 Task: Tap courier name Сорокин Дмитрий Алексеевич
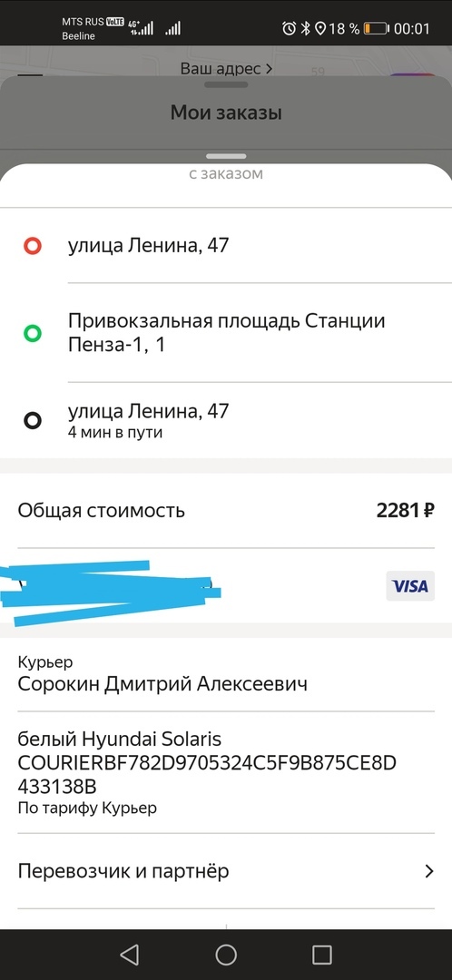click(162, 684)
